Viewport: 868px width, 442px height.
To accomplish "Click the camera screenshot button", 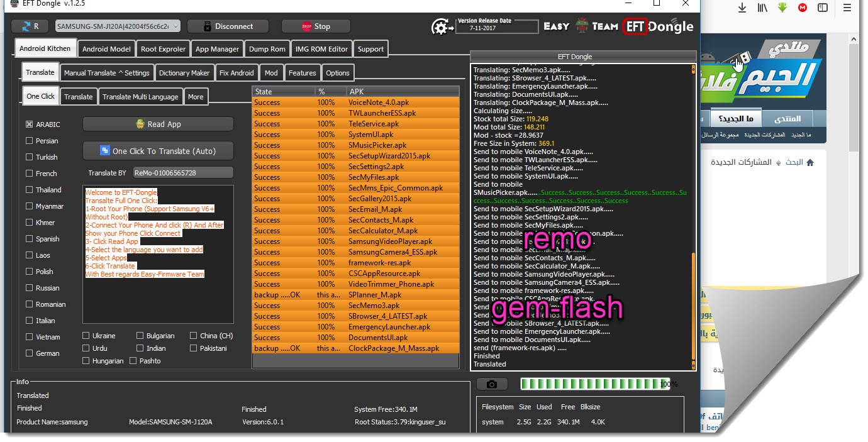I will (492, 384).
